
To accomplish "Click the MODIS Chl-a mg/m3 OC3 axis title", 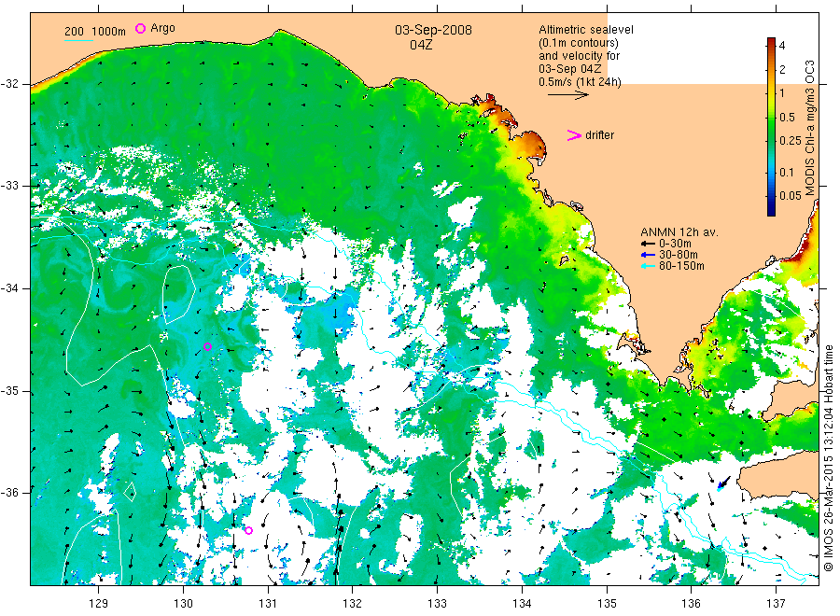I will 809,128.
